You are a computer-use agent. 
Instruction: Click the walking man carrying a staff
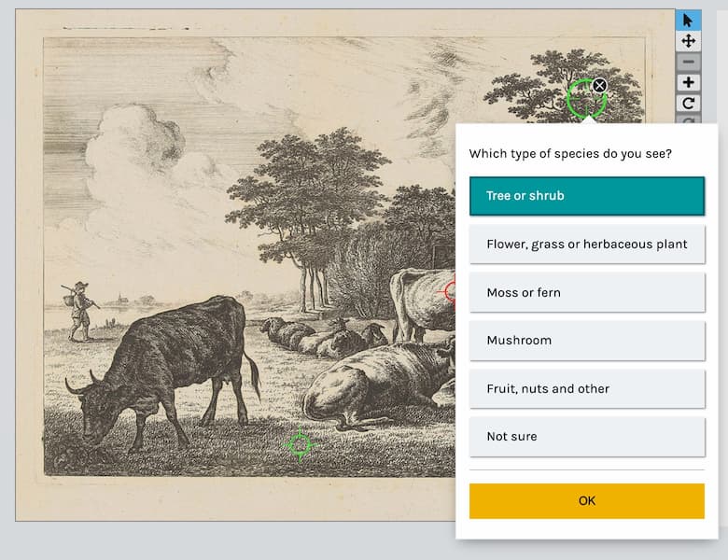tap(81, 309)
